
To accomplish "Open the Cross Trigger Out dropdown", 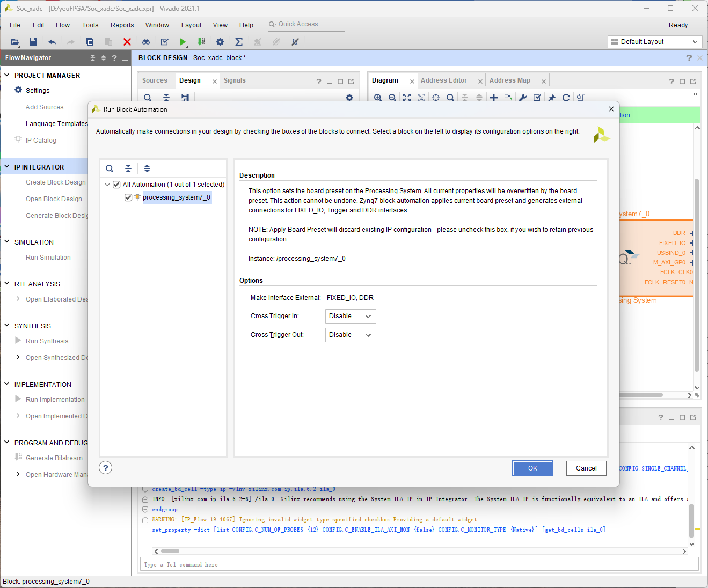I will click(351, 335).
